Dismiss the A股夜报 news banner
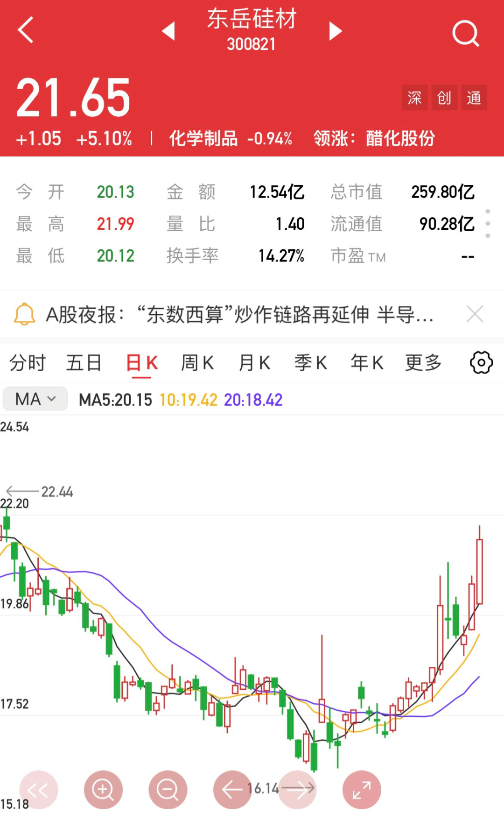 (475, 314)
